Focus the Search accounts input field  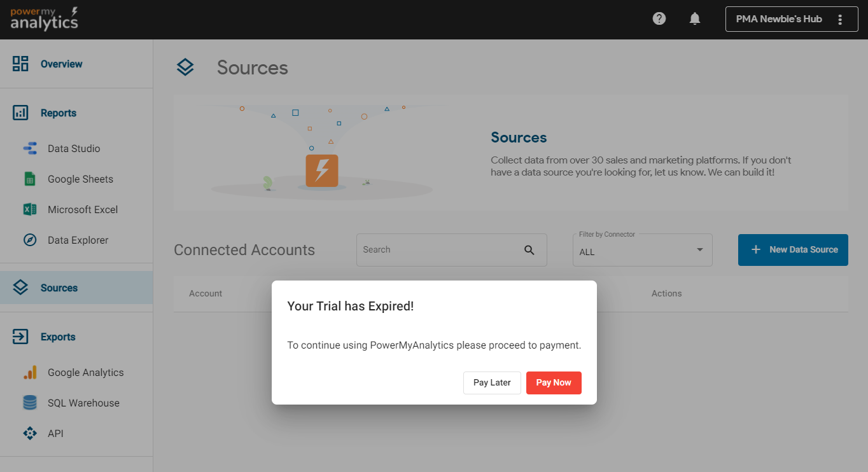pos(440,250)
